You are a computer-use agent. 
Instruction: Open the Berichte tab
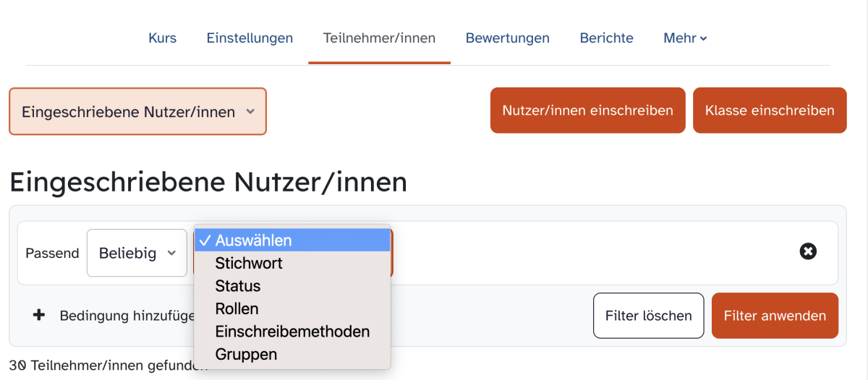click(x=606, y=38)
